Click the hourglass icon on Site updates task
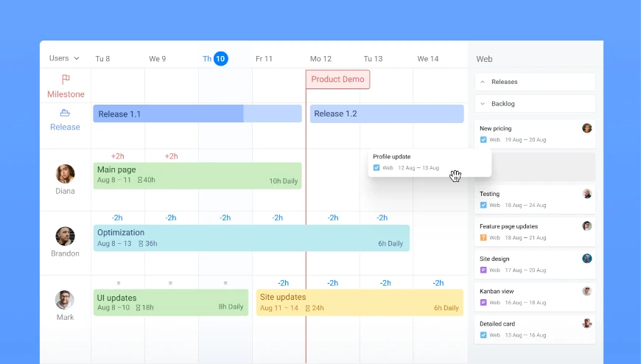The image size is (641, 364). click(308, 308)
